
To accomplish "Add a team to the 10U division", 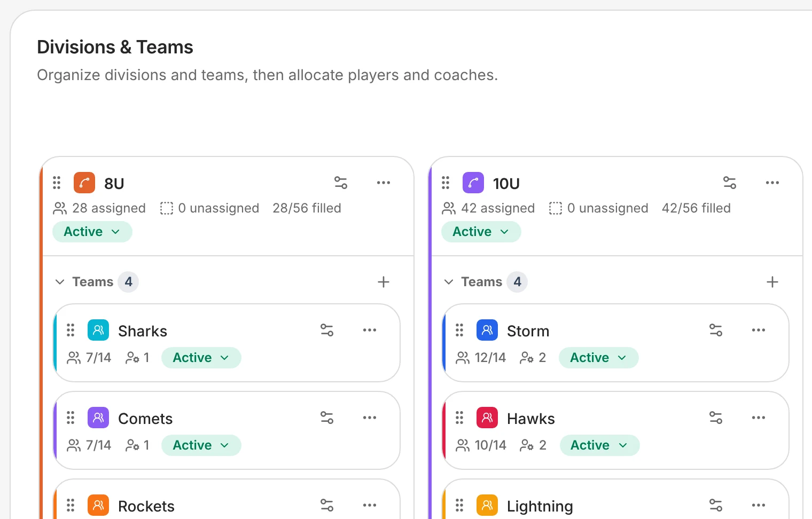I will coord(772,282).
